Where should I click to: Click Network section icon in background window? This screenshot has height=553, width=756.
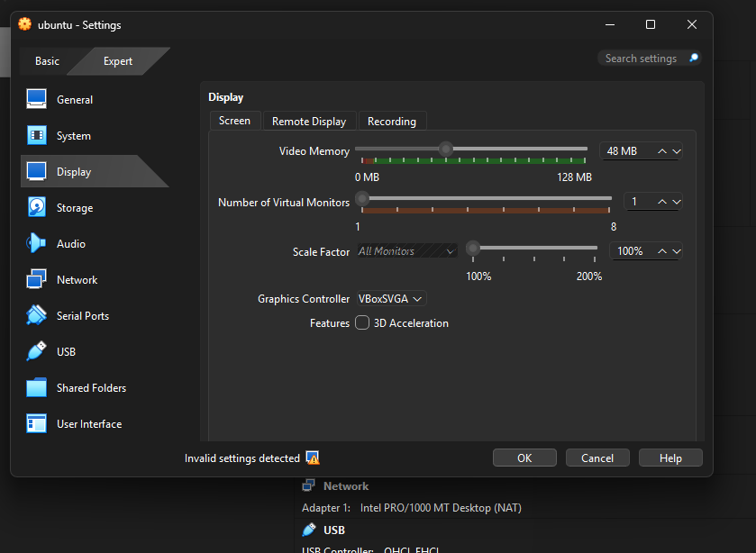pos(308,485)
